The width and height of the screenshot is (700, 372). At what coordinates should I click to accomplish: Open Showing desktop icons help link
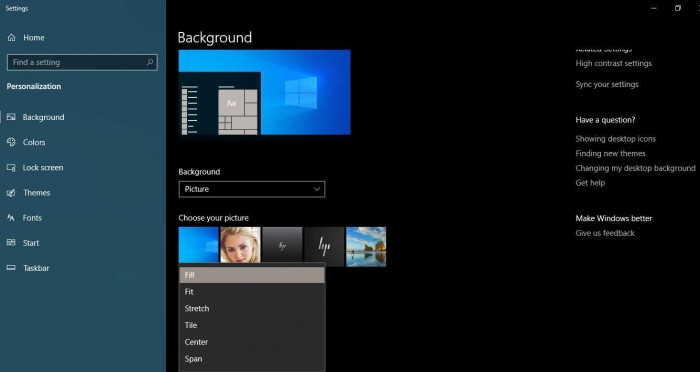click(x=615, y=139)
